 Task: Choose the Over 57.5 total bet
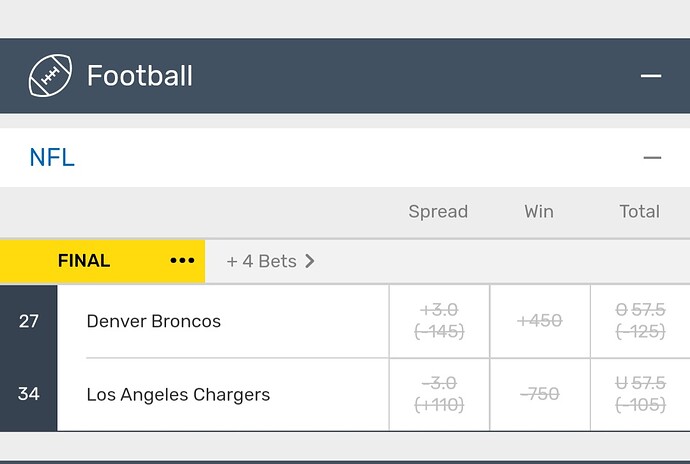[x=640, y=321]
